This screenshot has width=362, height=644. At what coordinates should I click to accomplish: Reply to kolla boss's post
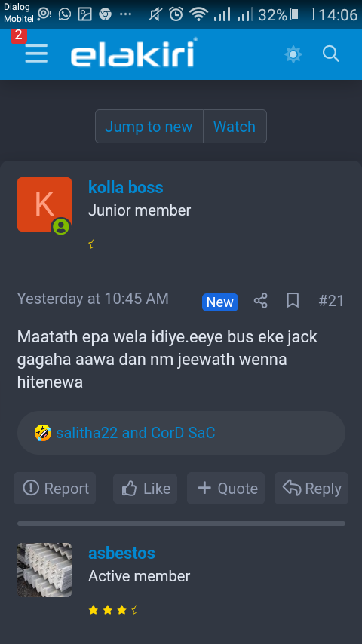pos(311,489)
